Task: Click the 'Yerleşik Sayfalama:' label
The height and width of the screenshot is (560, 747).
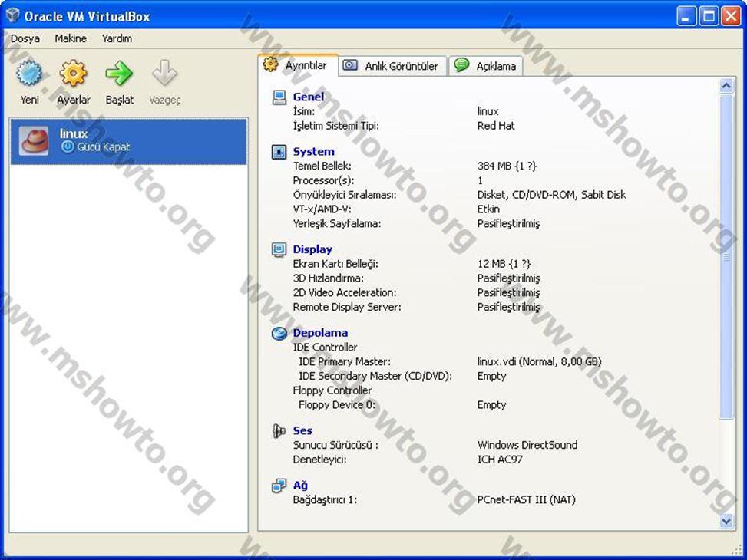Action: 337,223
